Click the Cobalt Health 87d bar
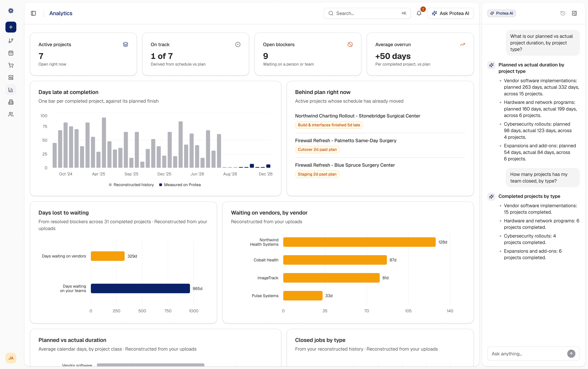588x369 pixels. 335,260
